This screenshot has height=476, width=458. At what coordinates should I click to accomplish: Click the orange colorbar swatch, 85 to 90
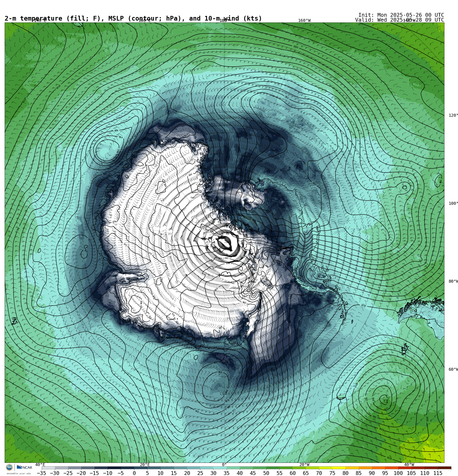tap(365, 468)
